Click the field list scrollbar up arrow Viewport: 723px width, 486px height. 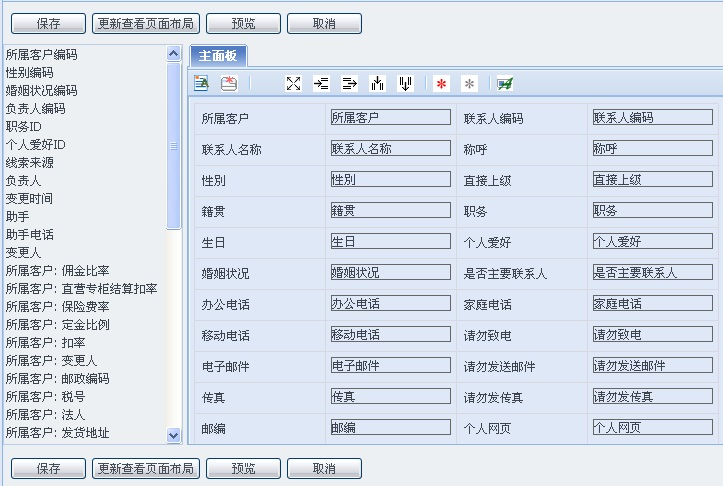174,53
